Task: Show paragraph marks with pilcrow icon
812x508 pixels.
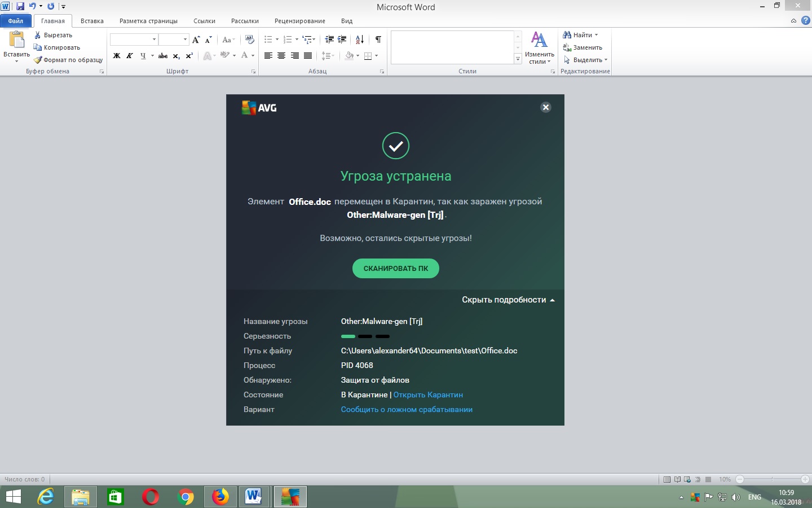Action: pos(378,40)
